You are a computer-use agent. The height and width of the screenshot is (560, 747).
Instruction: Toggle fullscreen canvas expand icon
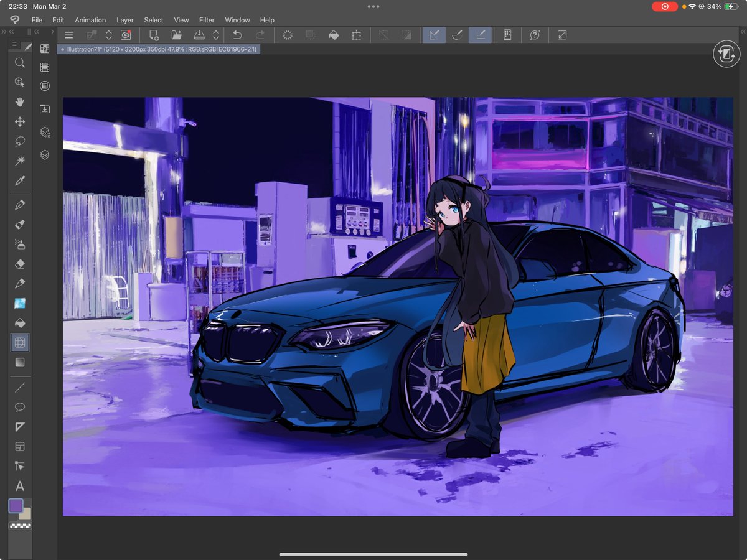(562, 35)
